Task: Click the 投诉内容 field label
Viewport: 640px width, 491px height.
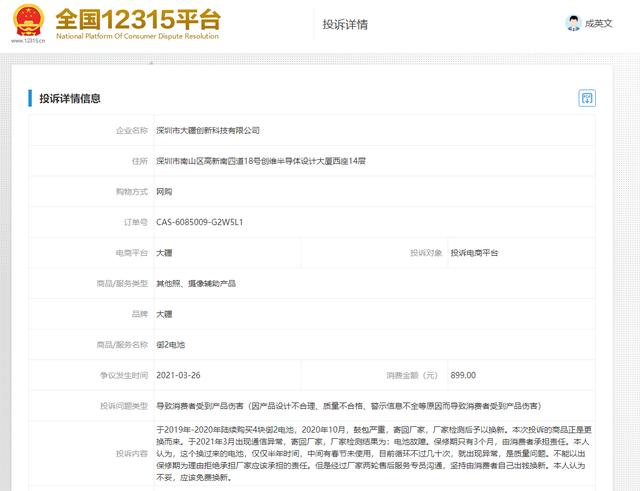Action: (x=132, y=453)
